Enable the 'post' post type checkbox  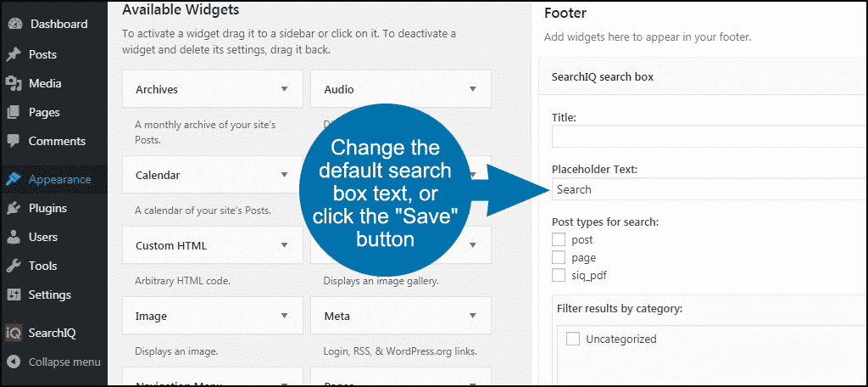pyautogui.click(x=559, y=240)
